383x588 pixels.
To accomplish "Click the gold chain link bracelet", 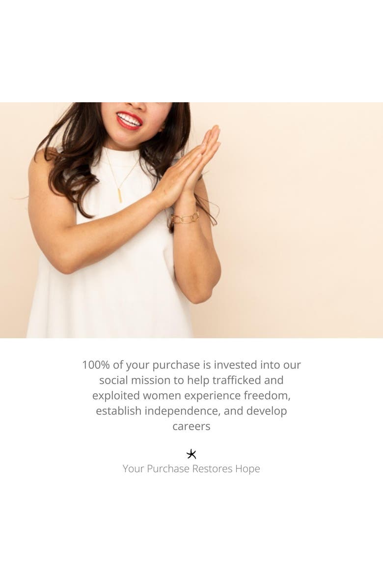I will tap(185, 218).
